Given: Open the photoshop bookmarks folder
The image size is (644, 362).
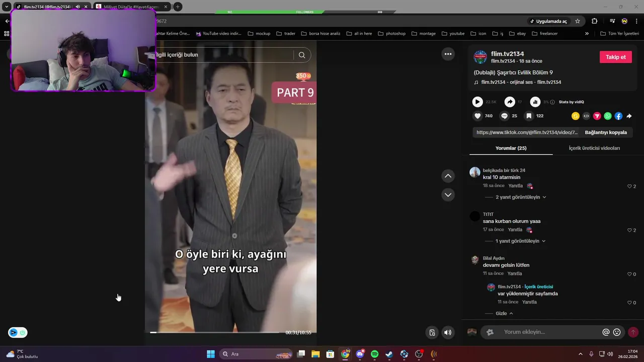Looking at the screenshot, I should point(391,34).
